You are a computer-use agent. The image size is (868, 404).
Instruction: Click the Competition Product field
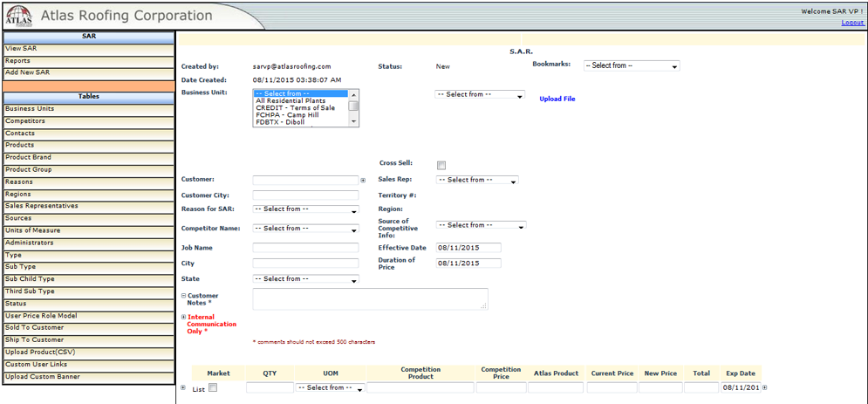(420, 388)
